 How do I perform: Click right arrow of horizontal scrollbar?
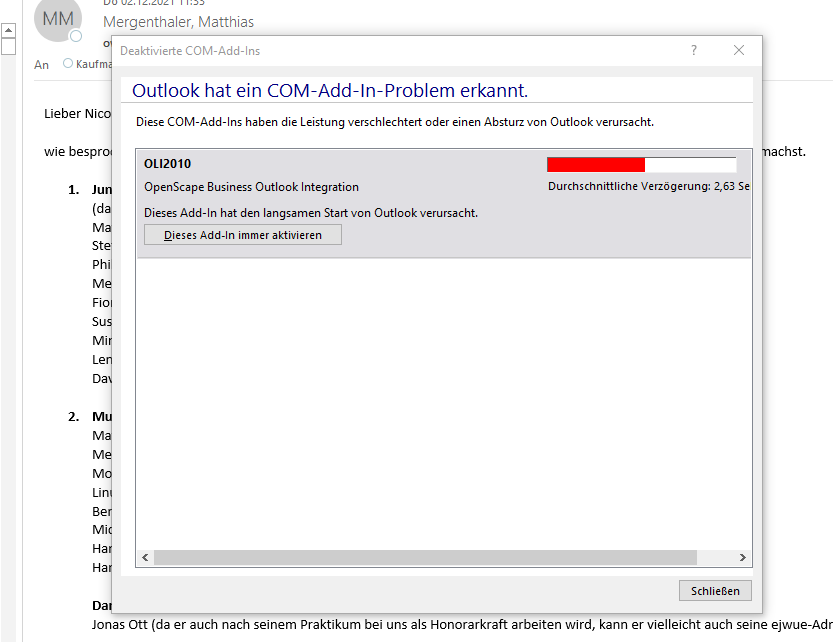(743, 557)
